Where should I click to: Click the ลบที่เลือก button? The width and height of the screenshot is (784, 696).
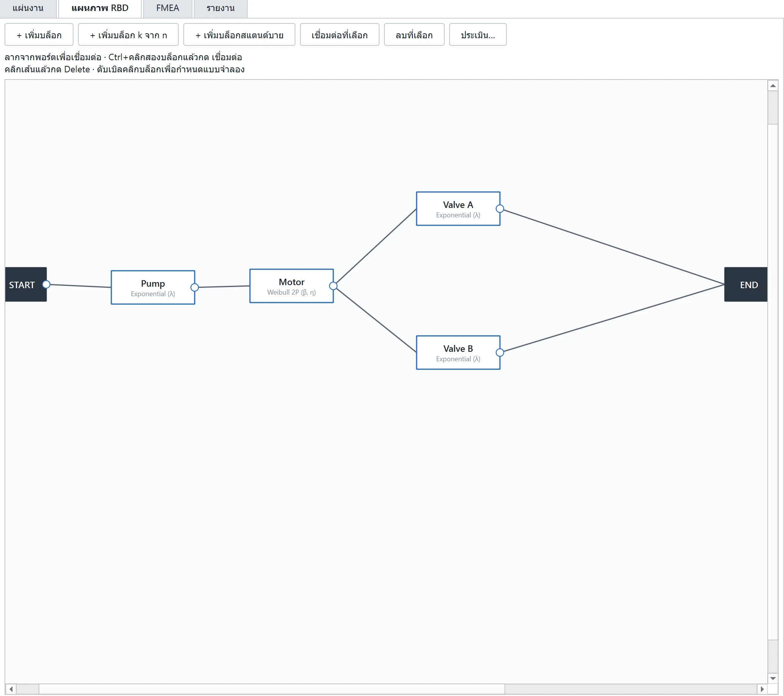click(x=414, y=35)
